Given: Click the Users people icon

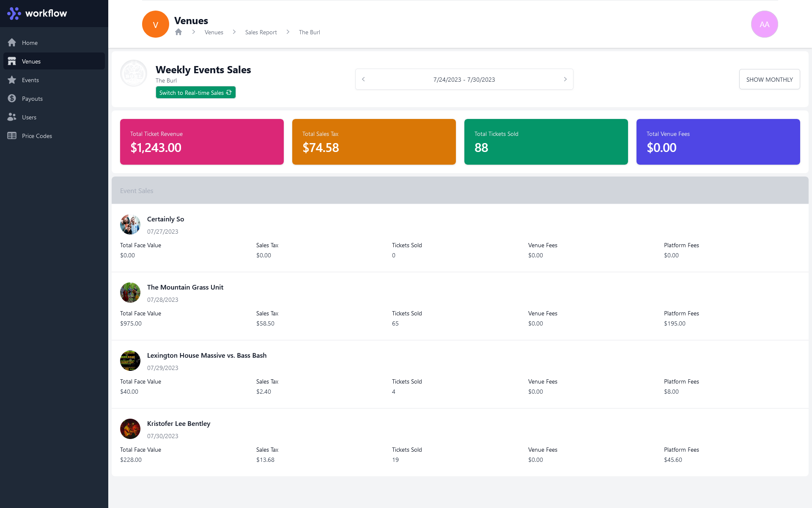Looking at the screenshot, I should 12,117.
